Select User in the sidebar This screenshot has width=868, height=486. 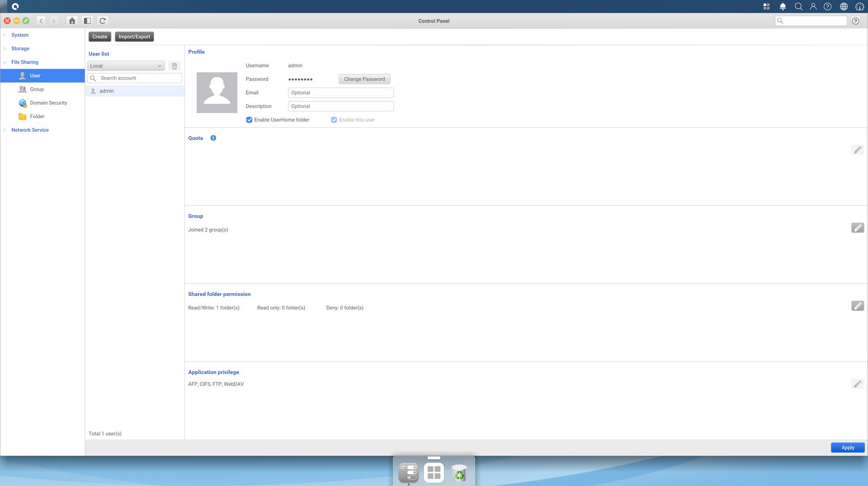[42, 76]
